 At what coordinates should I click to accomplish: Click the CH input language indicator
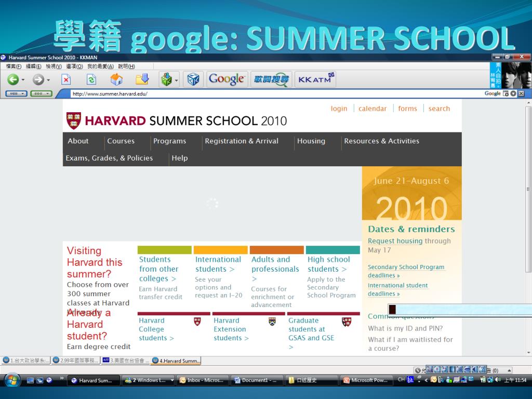coord(401,379)
